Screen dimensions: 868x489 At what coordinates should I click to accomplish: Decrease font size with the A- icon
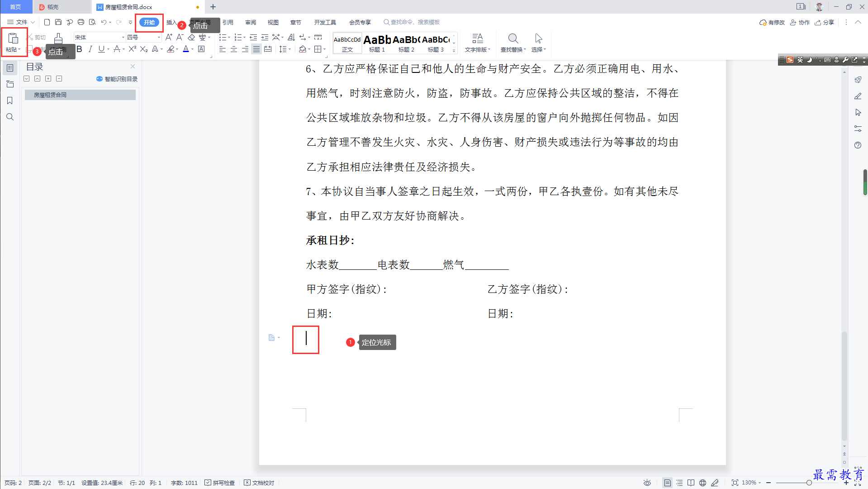180,37
